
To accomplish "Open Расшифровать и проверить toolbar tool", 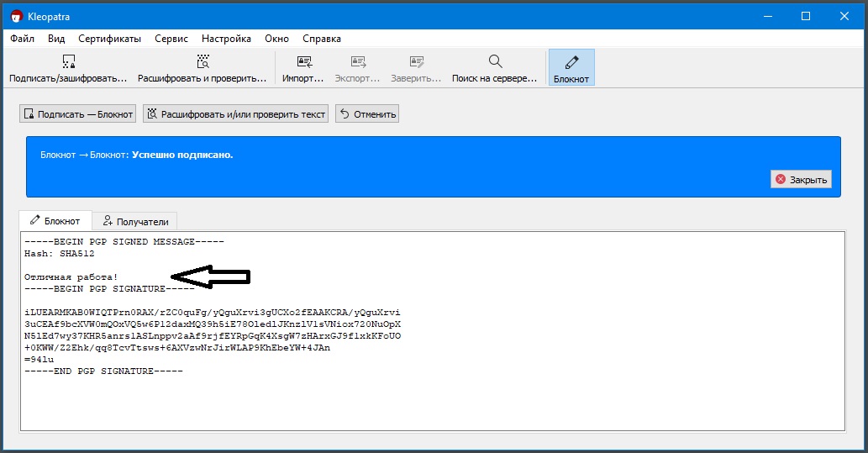I will (202, 68).
